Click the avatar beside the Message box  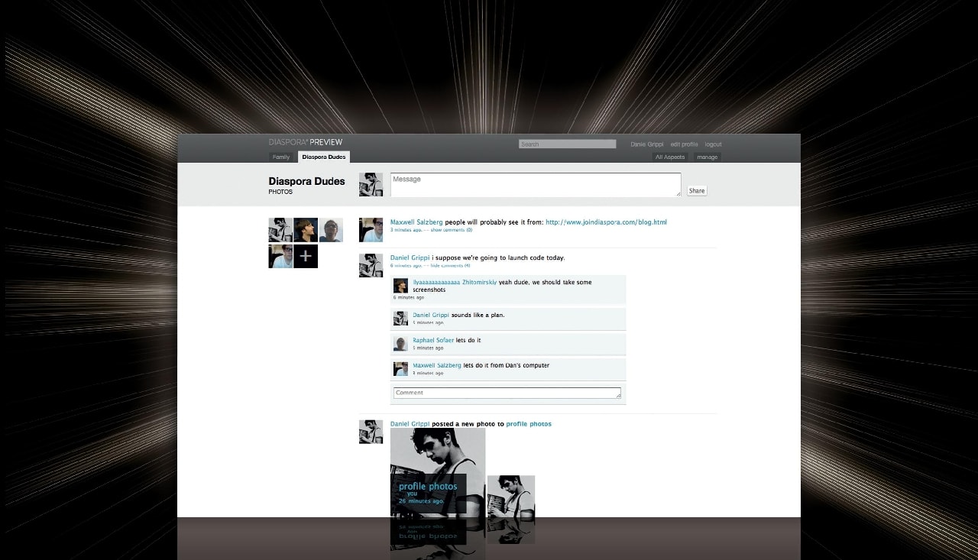point(371,184)
